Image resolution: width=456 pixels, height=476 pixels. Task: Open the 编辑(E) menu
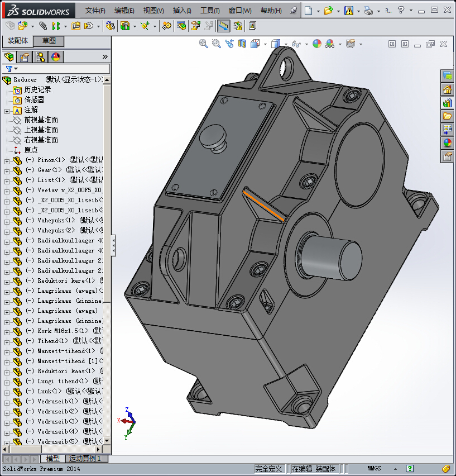(x=124, y=11)
